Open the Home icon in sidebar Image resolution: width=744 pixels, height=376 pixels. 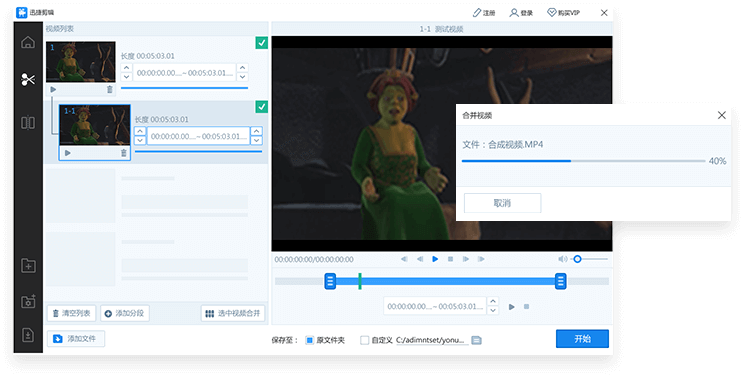28,42
